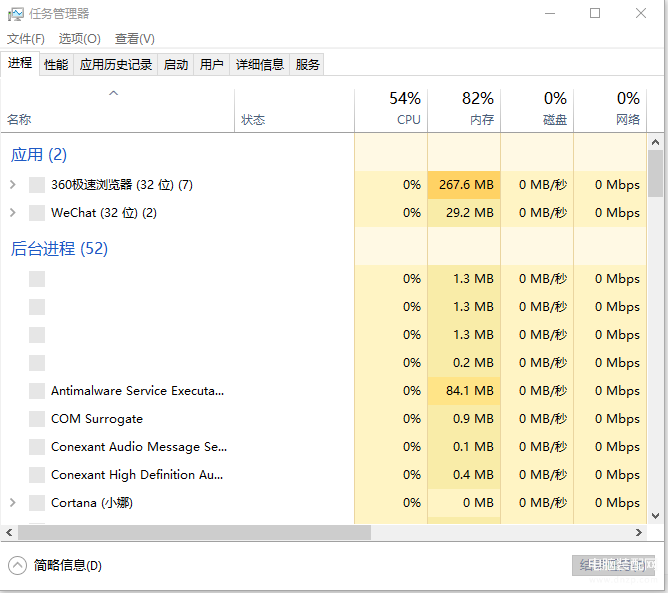Viewport: 668px width, 593px height.
Task: Switch to the 详细信息 tab
Action: click(x=260, y=65)
